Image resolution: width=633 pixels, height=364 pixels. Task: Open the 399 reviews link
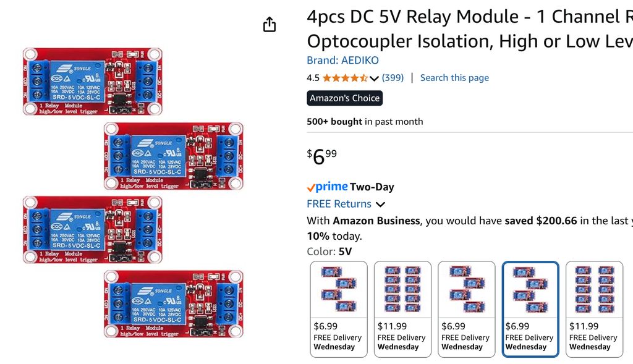click(393, 77)
